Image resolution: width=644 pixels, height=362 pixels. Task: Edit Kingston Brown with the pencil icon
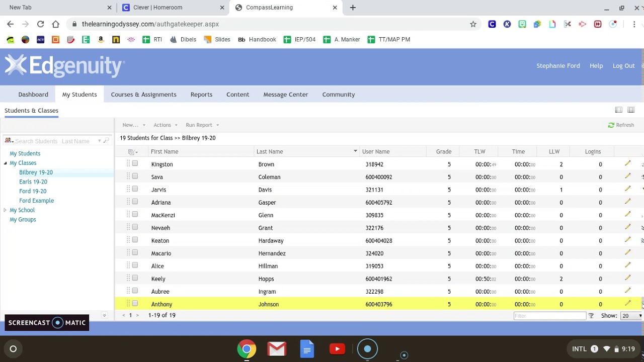coord(627,163)
